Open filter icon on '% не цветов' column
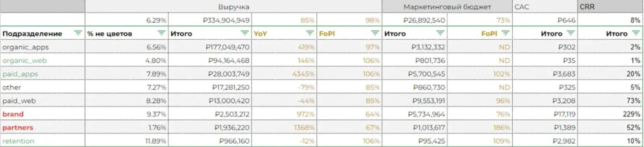The width and height of the screenshot is (644, 147). point(161,33)
